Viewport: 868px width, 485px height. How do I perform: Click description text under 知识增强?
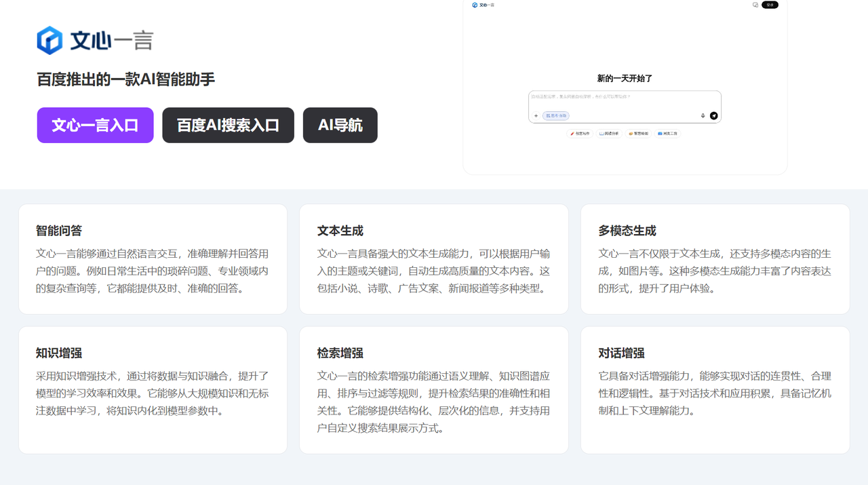[153, 393]
